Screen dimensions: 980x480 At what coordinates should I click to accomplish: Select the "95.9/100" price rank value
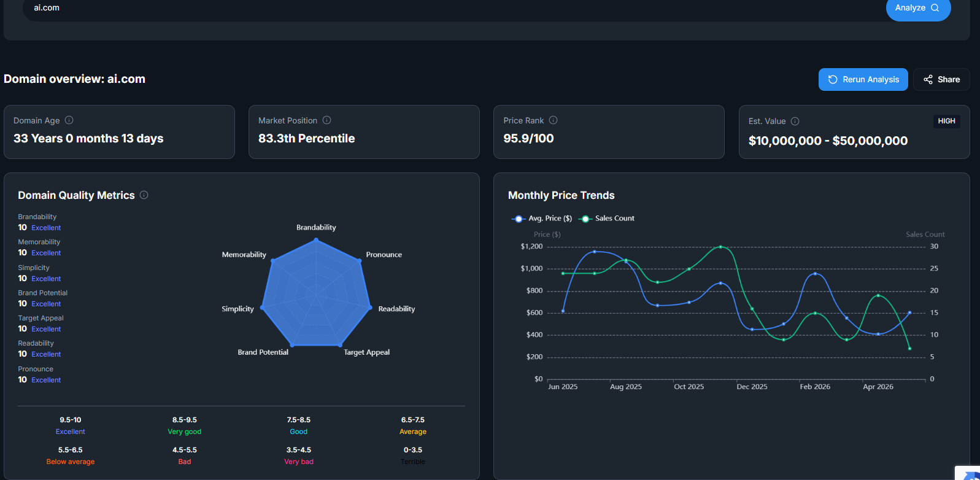528,139
